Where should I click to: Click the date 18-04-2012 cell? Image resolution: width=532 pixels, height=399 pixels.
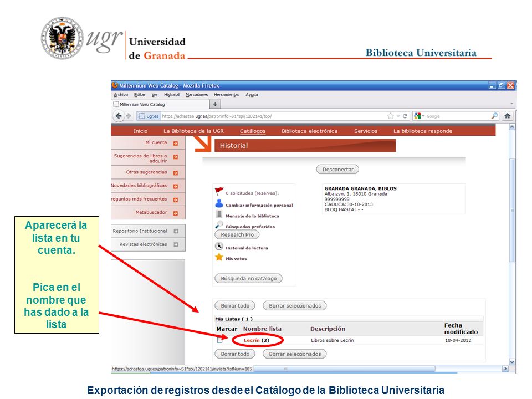pyautogui.click(x=458, y=340)
